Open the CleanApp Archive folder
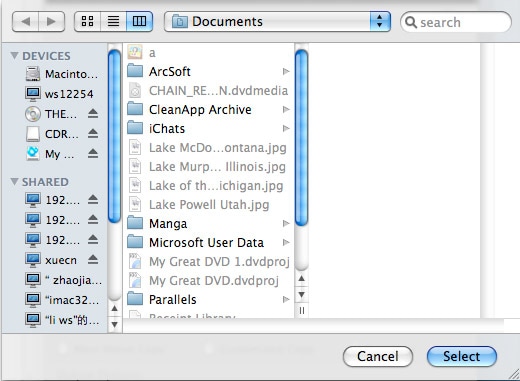 (x=200, y=109)
